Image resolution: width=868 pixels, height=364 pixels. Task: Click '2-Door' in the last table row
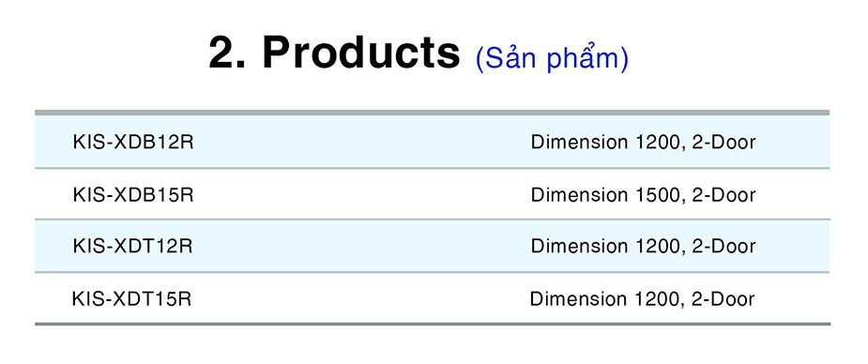(x=723, y=298)
